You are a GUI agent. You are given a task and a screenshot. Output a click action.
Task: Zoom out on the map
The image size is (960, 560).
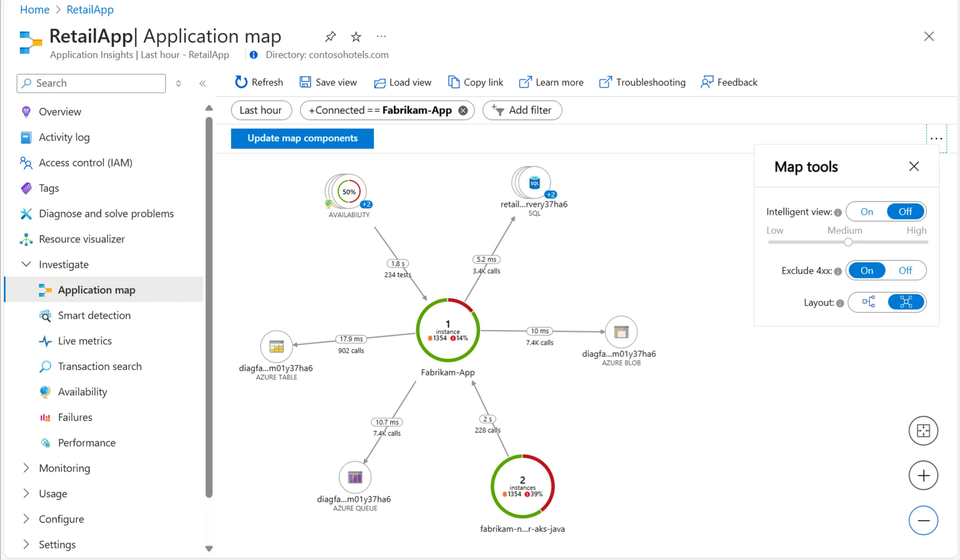(x=923, y=520)
